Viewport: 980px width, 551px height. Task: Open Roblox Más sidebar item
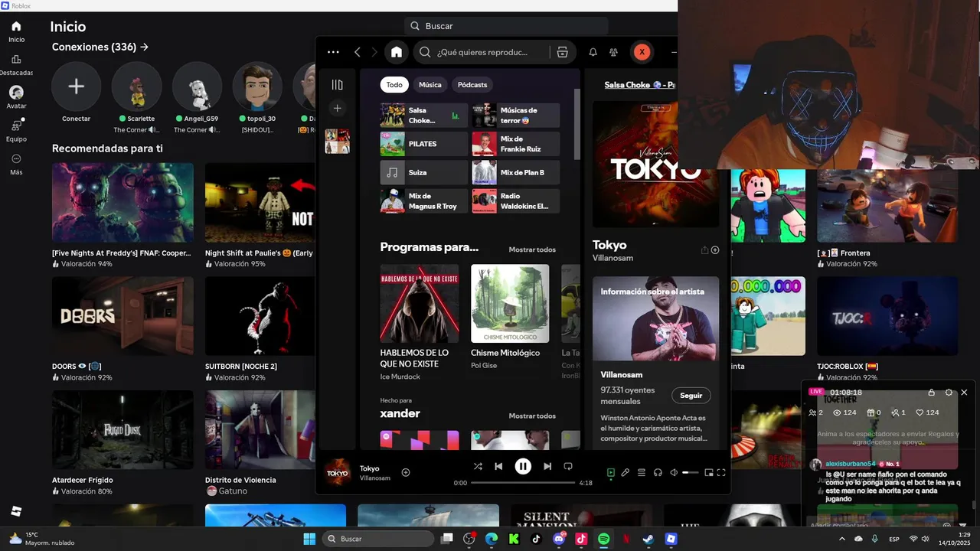16,164
